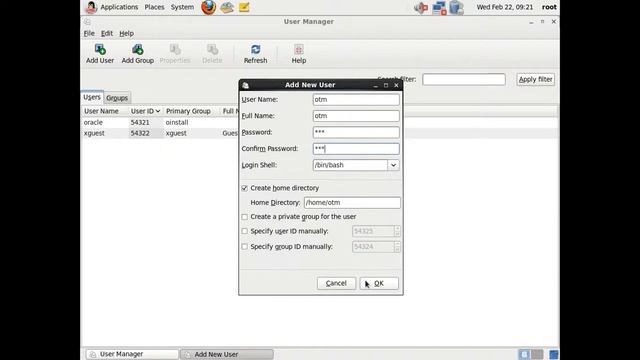Open the Login Shell dropdown arrow
Viewport: 640px width, 360px height.
pos(393,165)
